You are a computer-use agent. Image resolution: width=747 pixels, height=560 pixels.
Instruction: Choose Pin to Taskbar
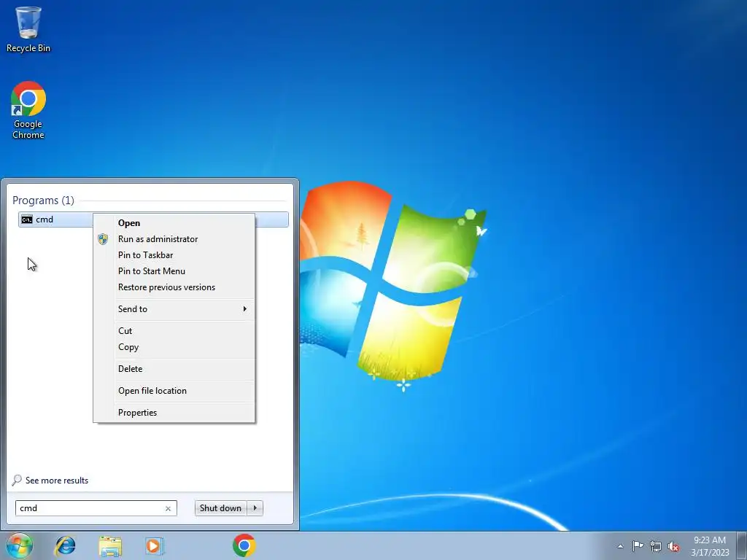point(174,255)
